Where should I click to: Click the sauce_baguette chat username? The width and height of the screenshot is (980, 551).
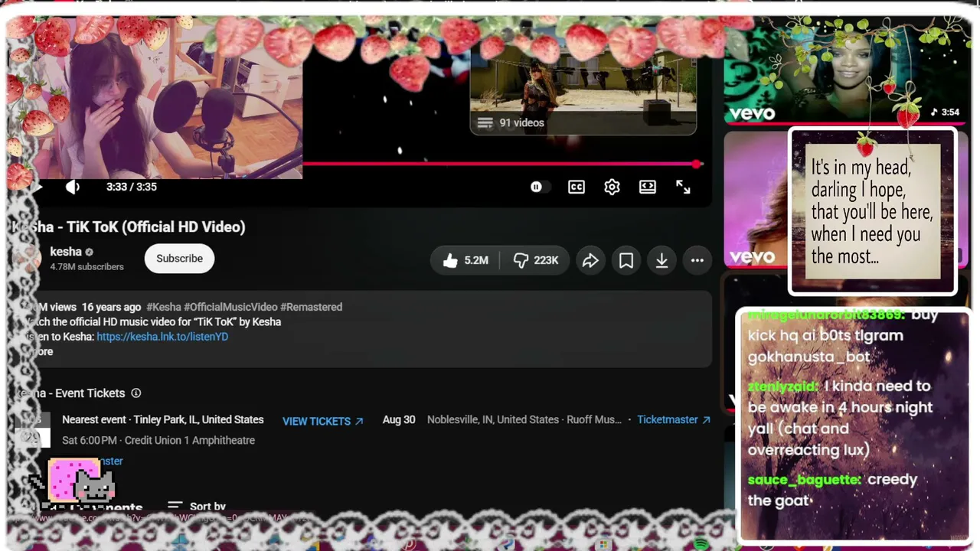(x=804, y=481)
